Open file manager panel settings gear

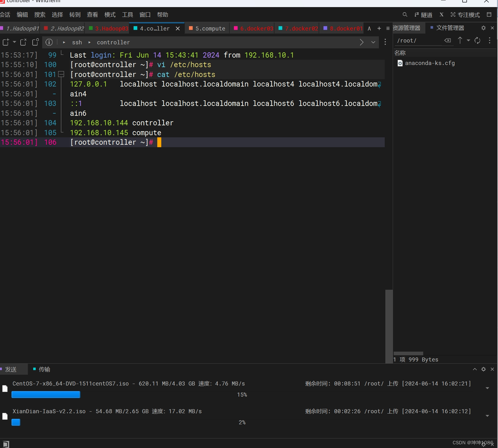tap(483, 28)
